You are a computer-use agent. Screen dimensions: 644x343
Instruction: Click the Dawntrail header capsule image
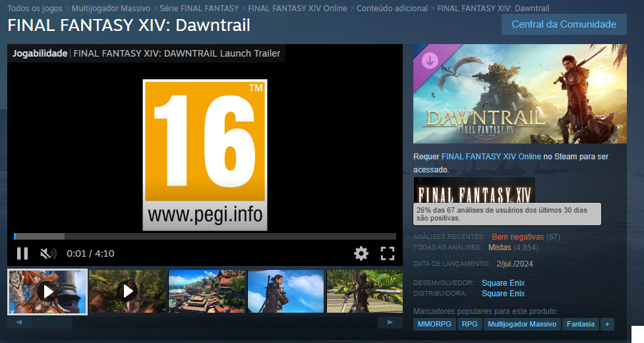[520, 94]
